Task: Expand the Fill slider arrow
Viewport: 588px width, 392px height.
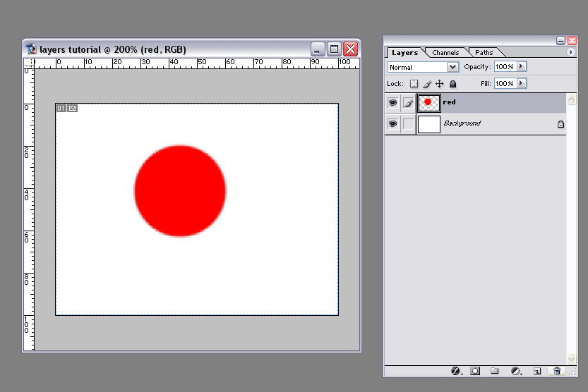Action: click(x=522, y=83)
